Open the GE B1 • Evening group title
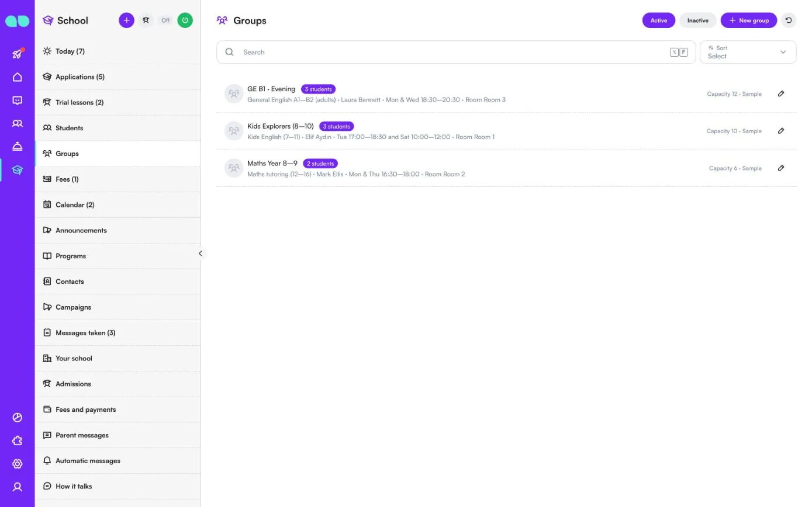The height and width of the screenshot is (507, 812). tap(271, 89)
